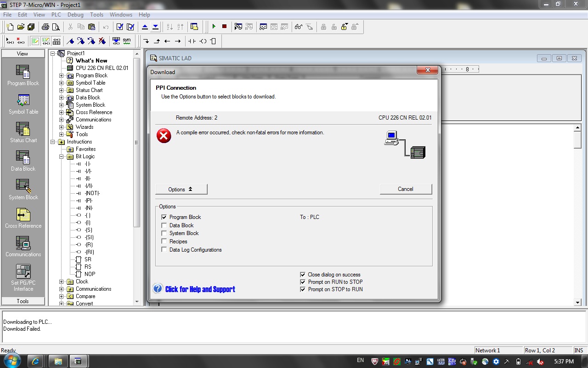Image resolution: width=588 pixels, height=368 pixels.
Task: Put PLC in RUN with green arrow
Action: point(214,27)
